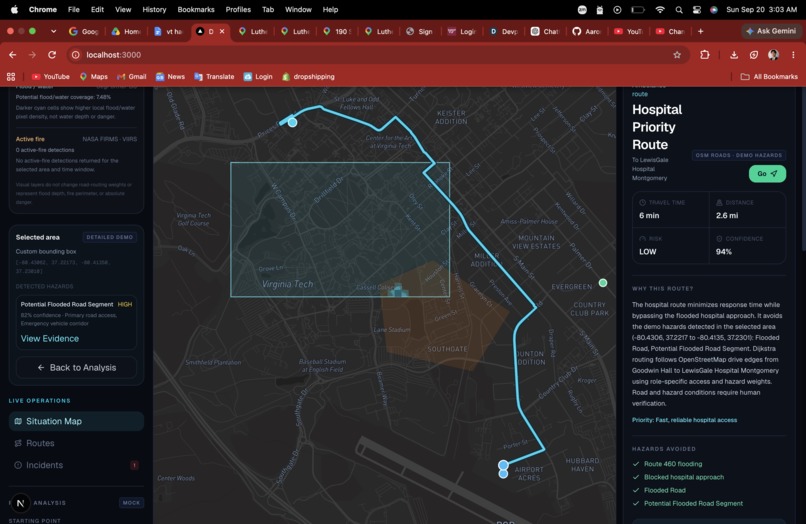Click the 2.6 mi distance value
This screenshot has height=524, width=806.
click(727, 215)
